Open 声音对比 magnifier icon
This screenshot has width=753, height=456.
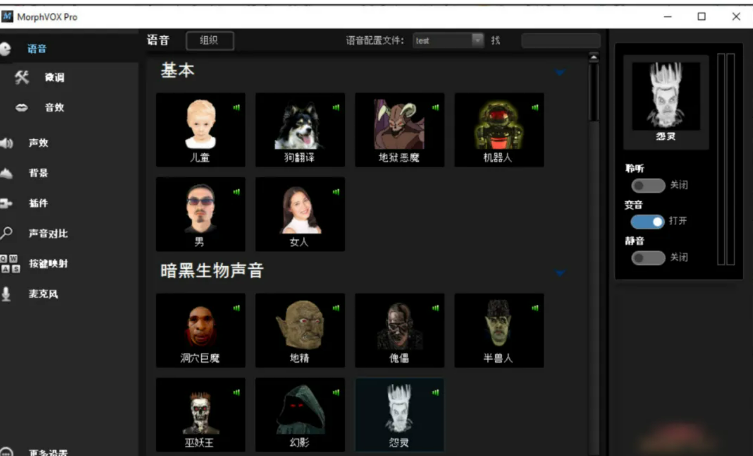[6, 233]
